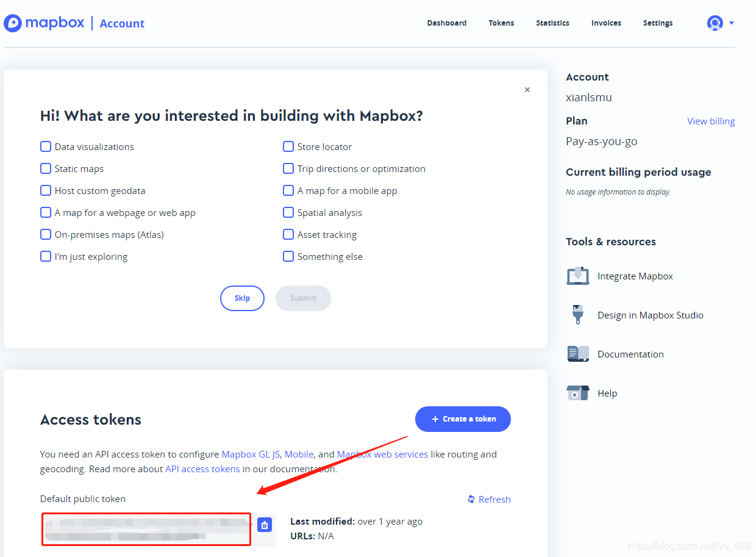Viewport: 756px width, 557px height.
Task: Click the Help box icon
Action: point(577,393)
